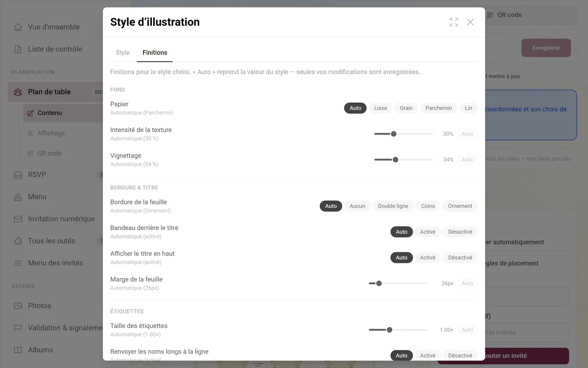Disable Bandeau derrière le titre
This screenshot has height=368, width=588.
tap(460, 232)
